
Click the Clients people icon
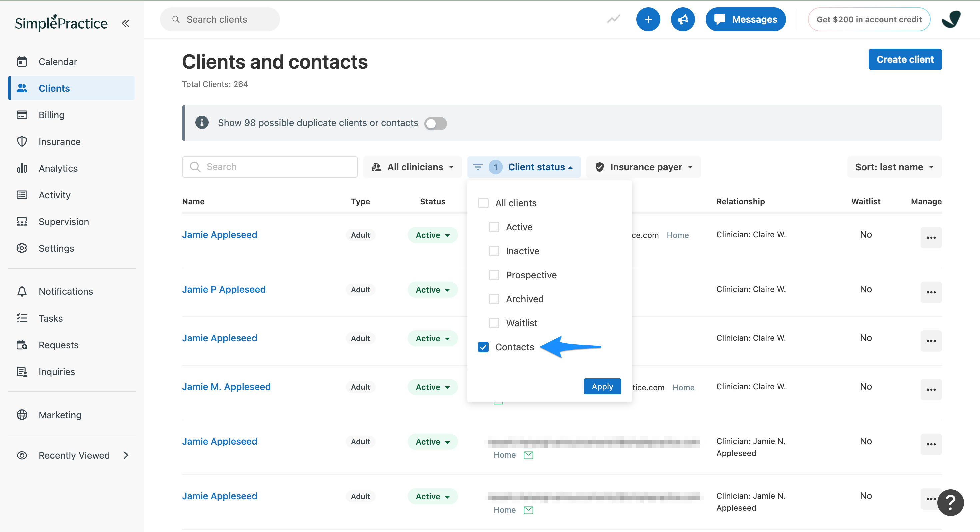pyautogui.click(x=22, y=88)
